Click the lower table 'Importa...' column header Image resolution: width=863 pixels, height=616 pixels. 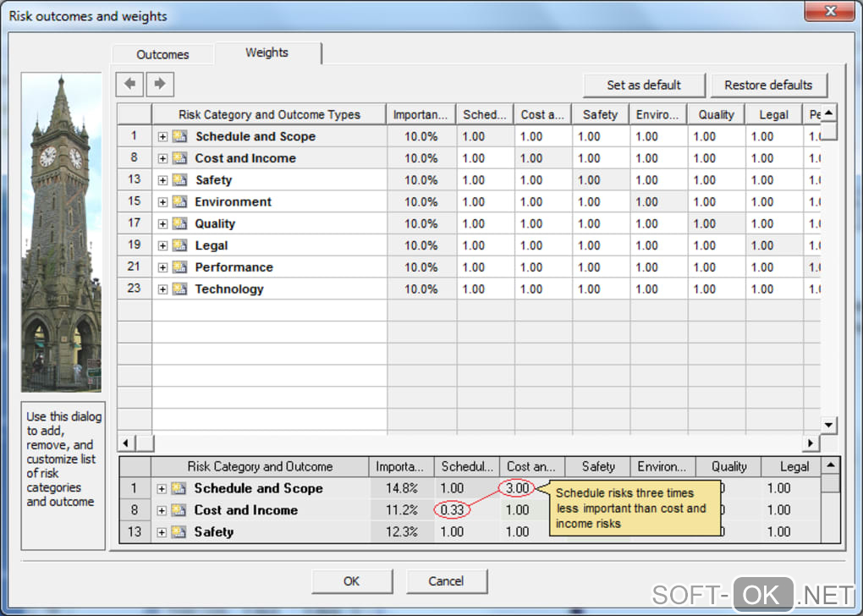(x=401, y=467)
